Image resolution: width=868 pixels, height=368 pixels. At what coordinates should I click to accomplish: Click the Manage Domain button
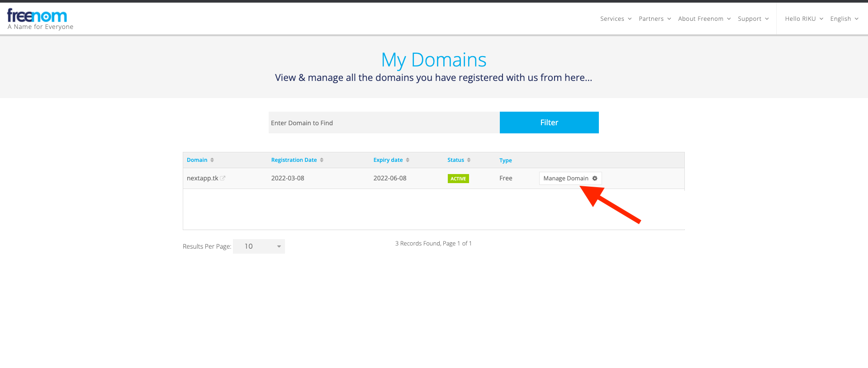click(x=566, y=178)
